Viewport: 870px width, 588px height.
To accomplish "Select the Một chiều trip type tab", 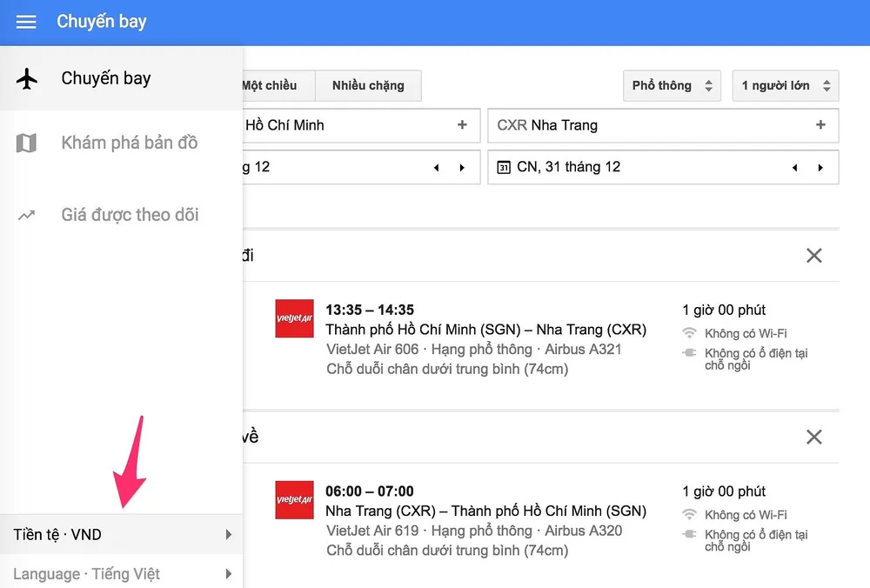I will 271,85.
